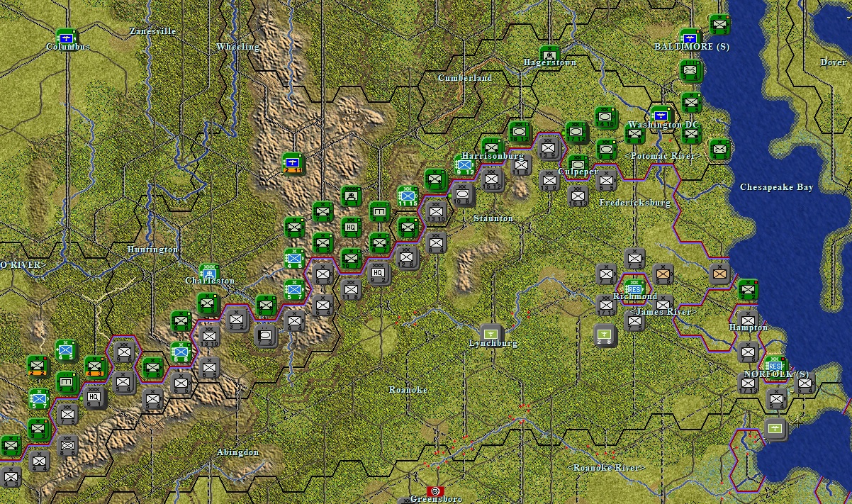Click the Columbus city label
This screenshot has height=504, width=852.
pyautogui.click(x=68, y=47)
